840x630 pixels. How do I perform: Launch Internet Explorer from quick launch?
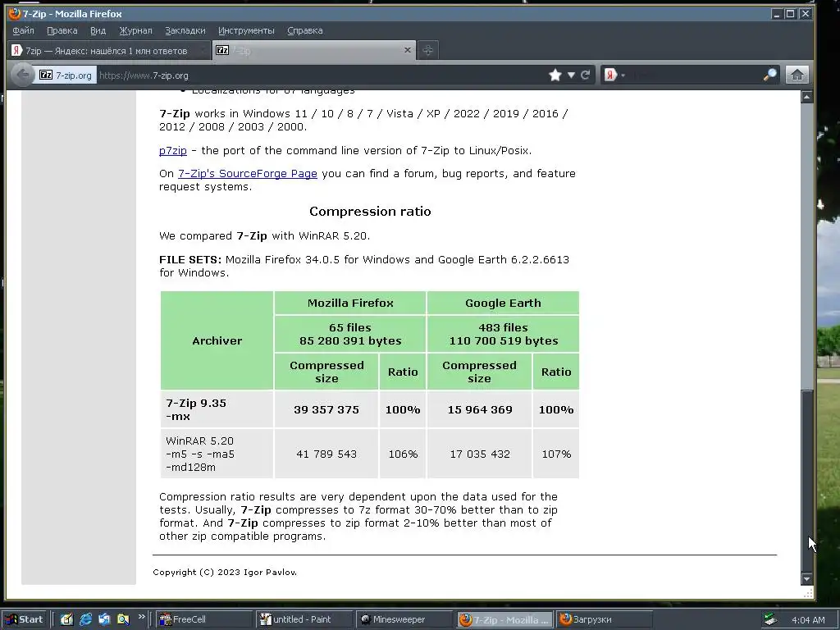tap(85, 619)
